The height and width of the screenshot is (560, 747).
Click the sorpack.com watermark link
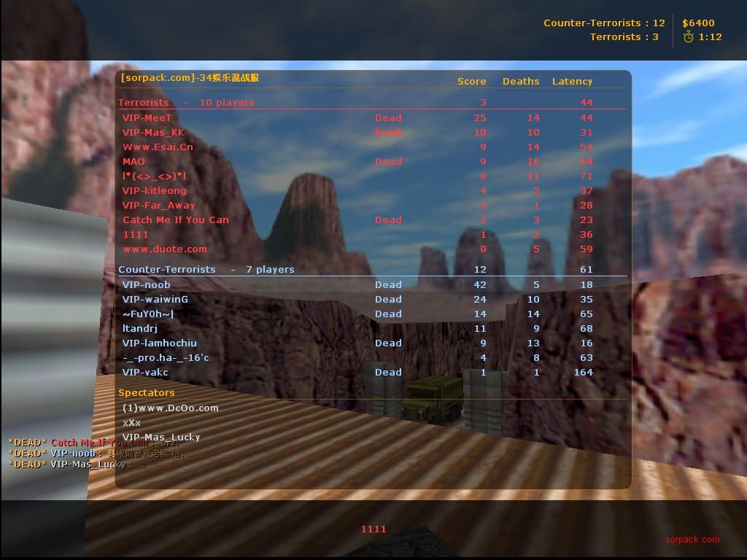(x=692, y=540)
